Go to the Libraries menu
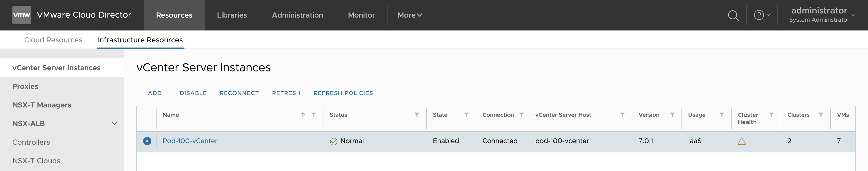This screenshot has width=868, height=171. pyautogui.click(x=232, y=15)
